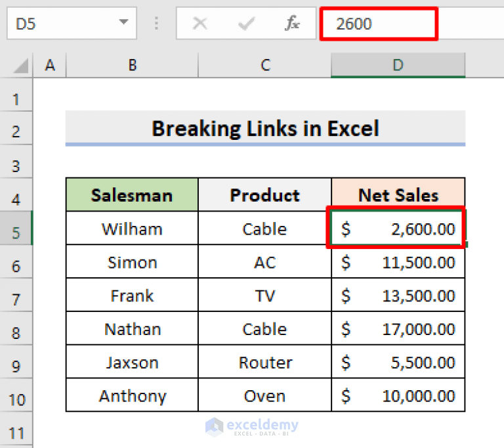Image resolution: width=504 pixels, height=448 pixels.
Task: Select the Nathan cell
Action: tap(132, 329)
